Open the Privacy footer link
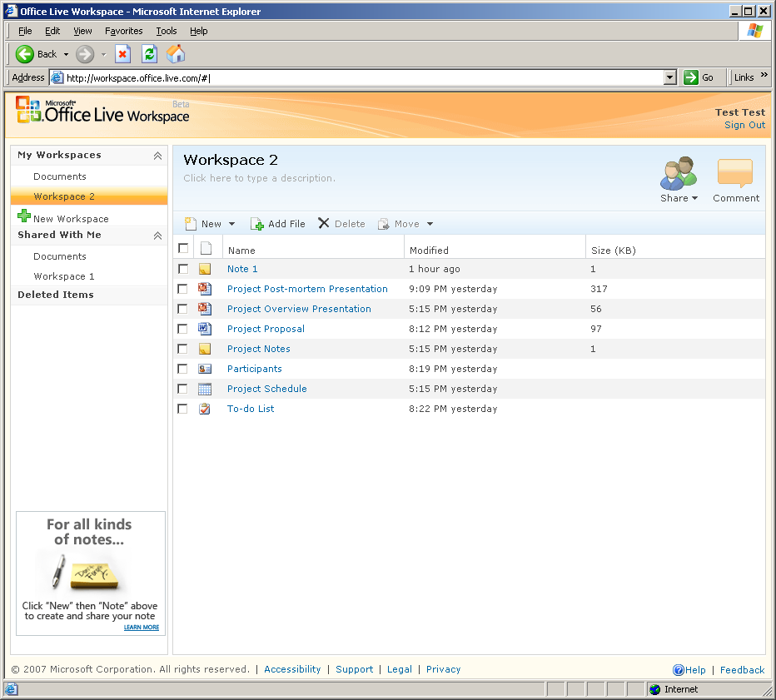 (x=444, y=669)
